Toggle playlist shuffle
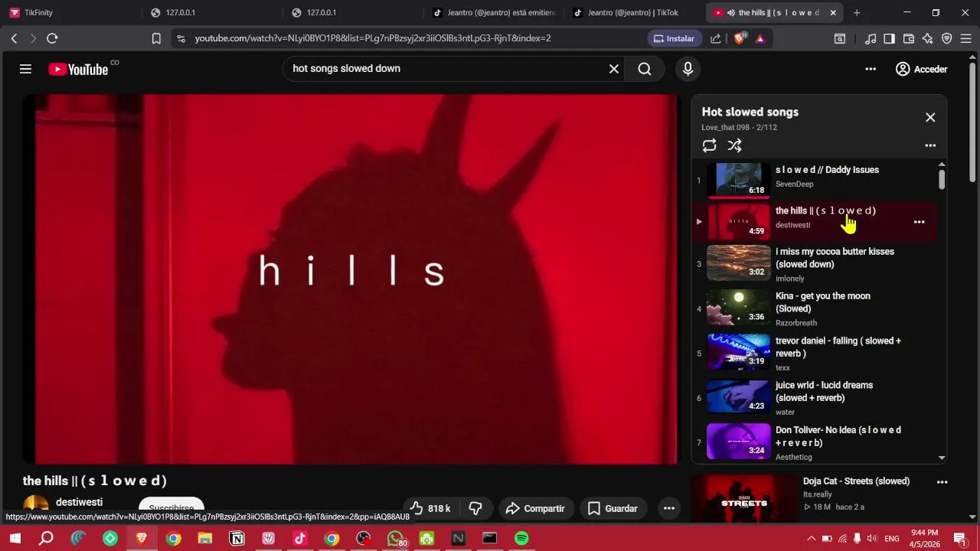980x551 pixels. tap(734, 145)
